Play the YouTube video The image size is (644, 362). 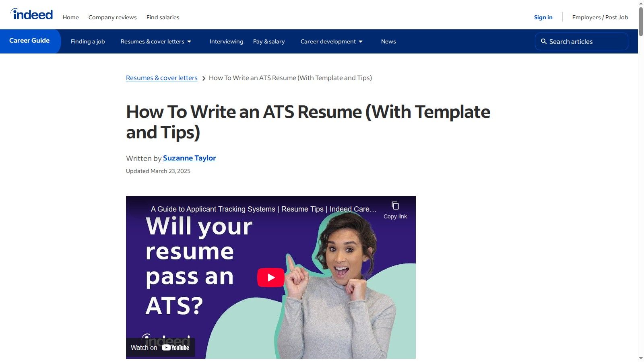click(271, 278)
